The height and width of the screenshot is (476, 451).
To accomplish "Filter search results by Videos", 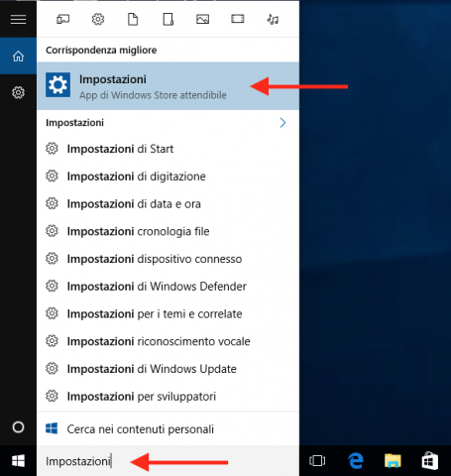I will pyautogui.click(x=238, y=19).
